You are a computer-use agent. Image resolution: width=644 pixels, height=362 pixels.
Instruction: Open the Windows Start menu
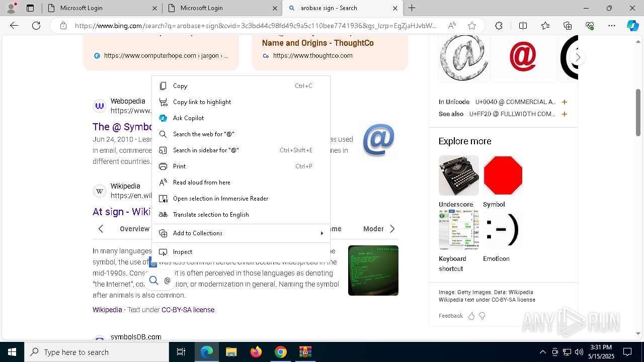click(x=12, y=352)
